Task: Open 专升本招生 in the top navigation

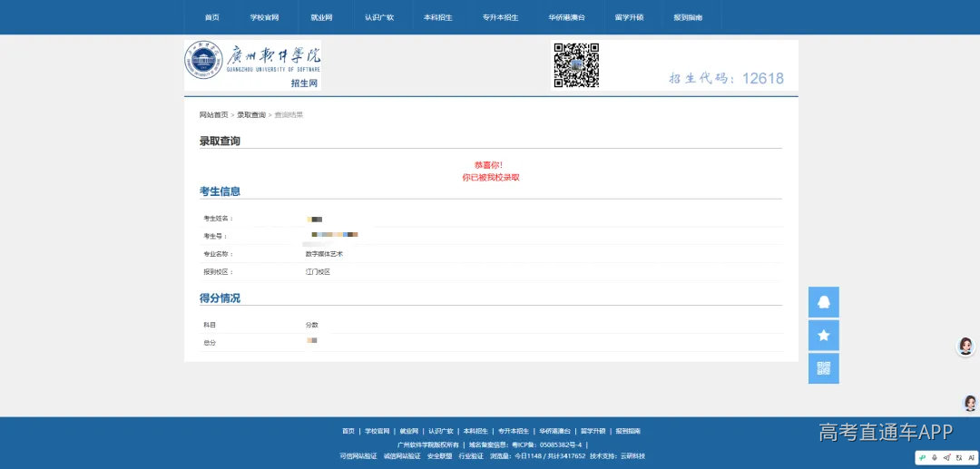Action: [501, 17]
